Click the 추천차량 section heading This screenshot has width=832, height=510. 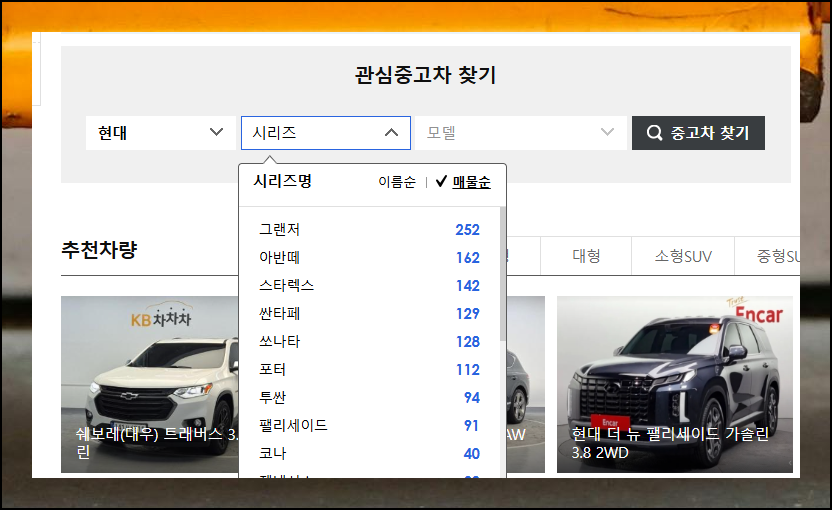[x=99, y=249]
